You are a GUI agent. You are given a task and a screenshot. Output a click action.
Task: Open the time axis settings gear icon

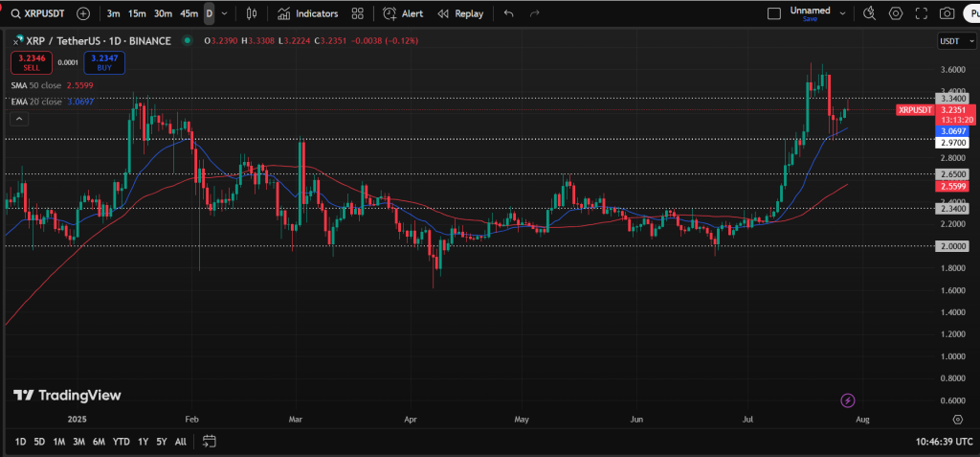point(957,419)
